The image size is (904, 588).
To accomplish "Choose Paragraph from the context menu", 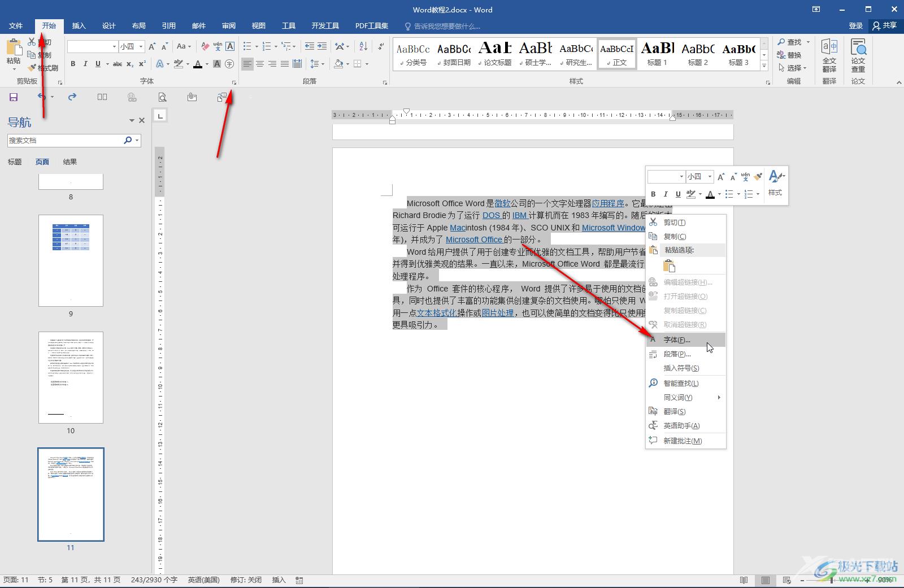I will pyautogui.click(x=686, y=354).
